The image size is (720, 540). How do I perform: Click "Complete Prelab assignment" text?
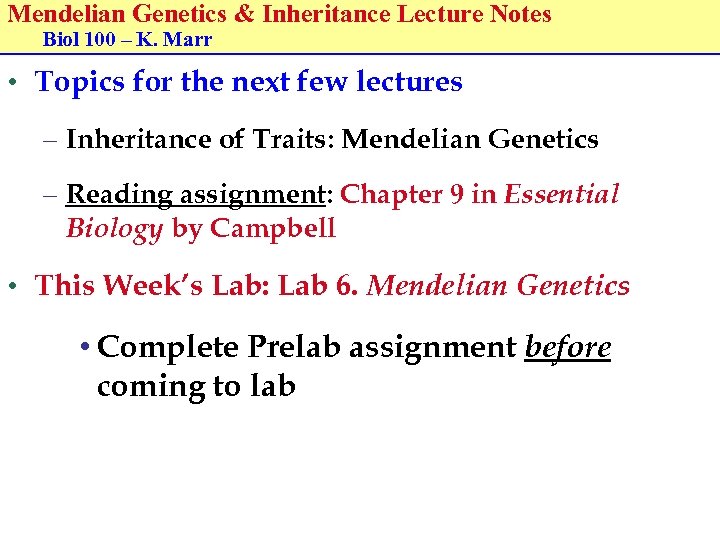[x=308, y=348]
